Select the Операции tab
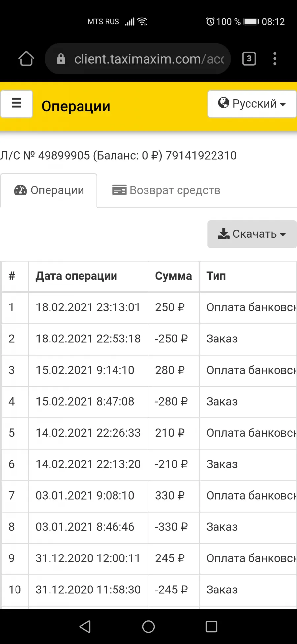297x644 pixels. (49, 191)
